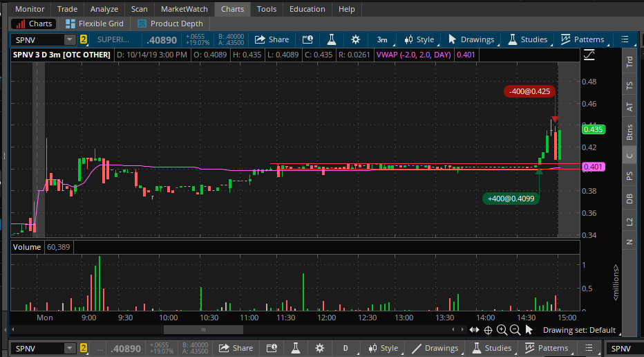Viewport: 644px width, 357px height.
Task: Click the yellow link number 2 in lower toolbar
Action: click(84, 349)
